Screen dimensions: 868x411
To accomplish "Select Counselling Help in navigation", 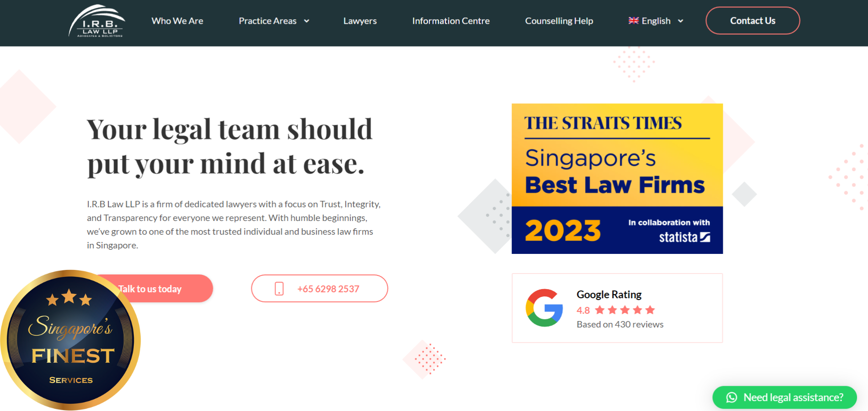I will pyautogui.click(x=559, y=21).
